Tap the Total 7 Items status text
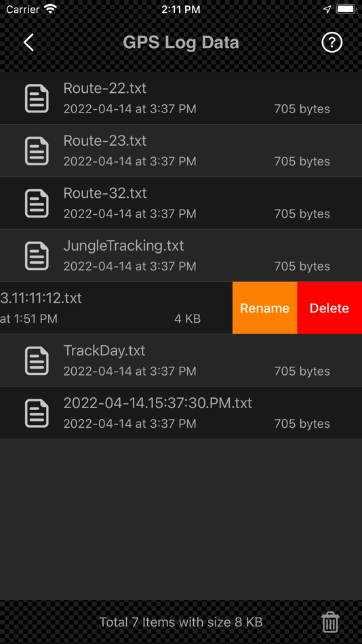 tap(181, 622)
